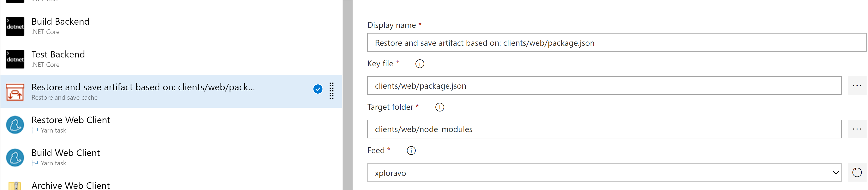Viewport: 868px width, 190px height.
Task: Refresh the Feed list
Action: pyautogui.click(x=856, y=172)
